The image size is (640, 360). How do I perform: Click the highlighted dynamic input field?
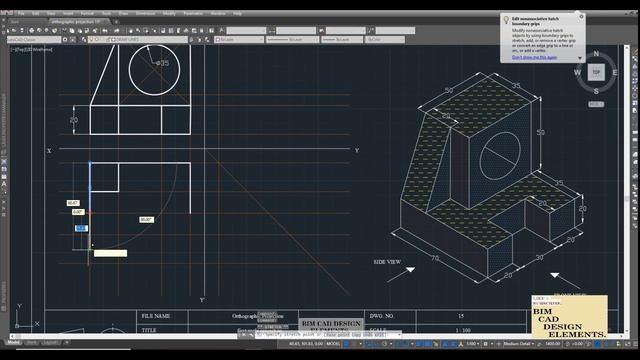[81, 228]
